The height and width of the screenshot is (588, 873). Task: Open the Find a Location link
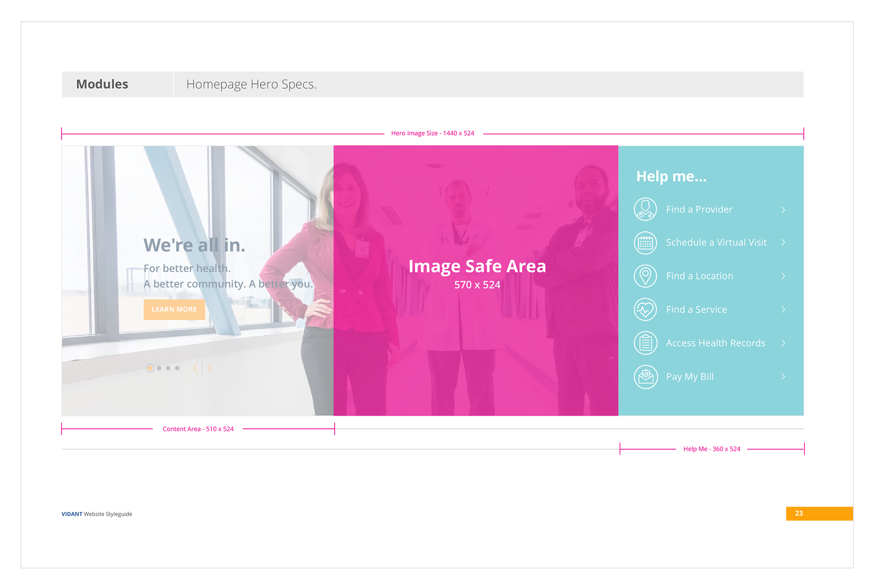(699, 276)
